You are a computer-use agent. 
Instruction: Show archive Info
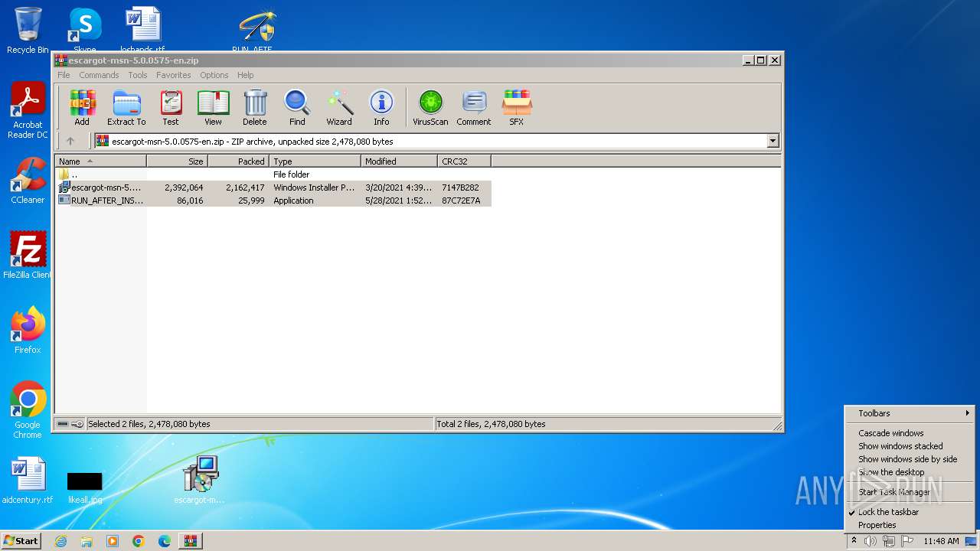[x=381, y=108]
